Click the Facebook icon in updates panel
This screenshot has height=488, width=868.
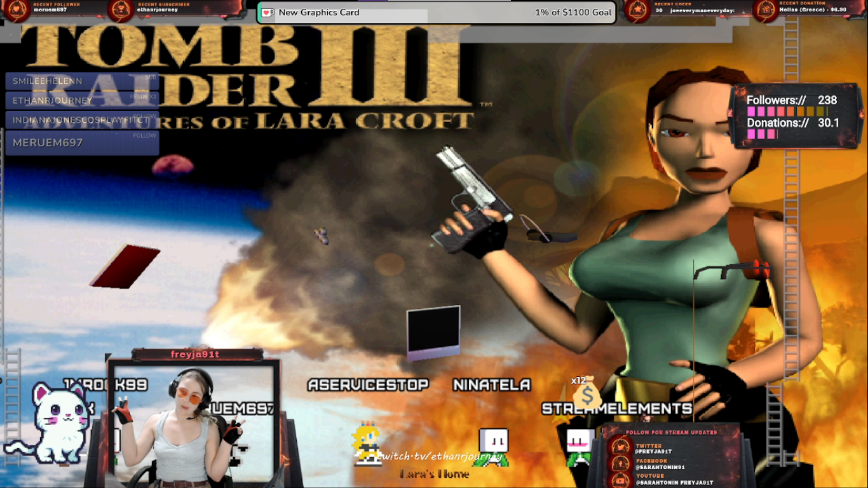[620, 464]
